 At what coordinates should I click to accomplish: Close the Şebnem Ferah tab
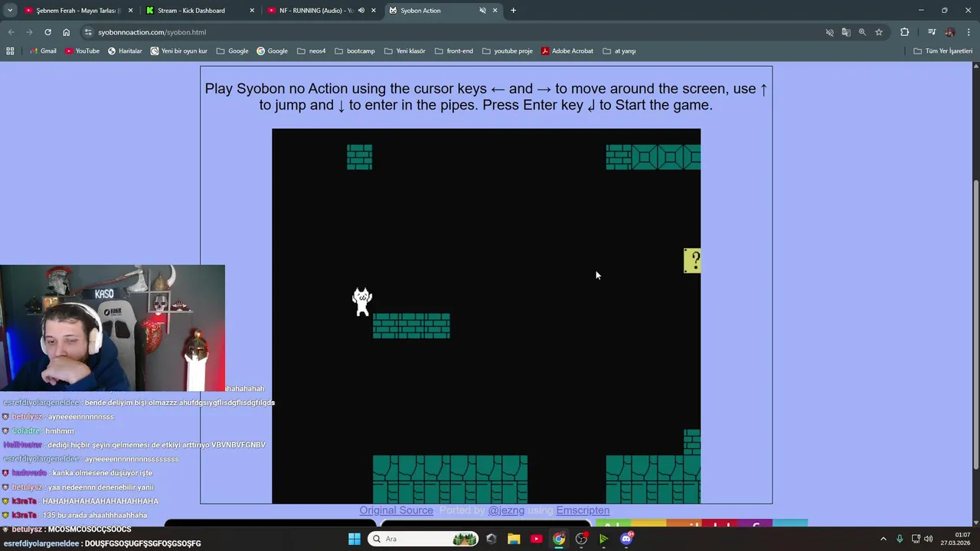[x=131, y=11]
